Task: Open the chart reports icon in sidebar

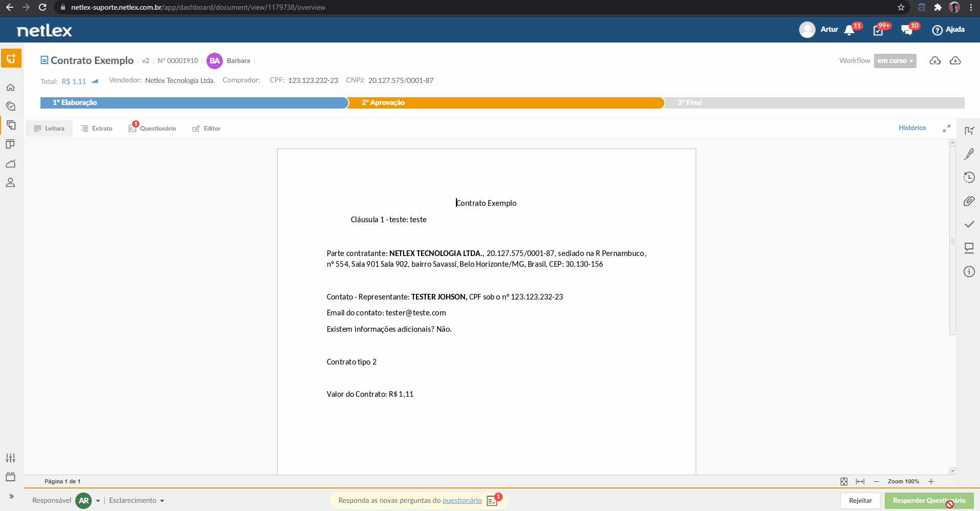Action: 10,164
